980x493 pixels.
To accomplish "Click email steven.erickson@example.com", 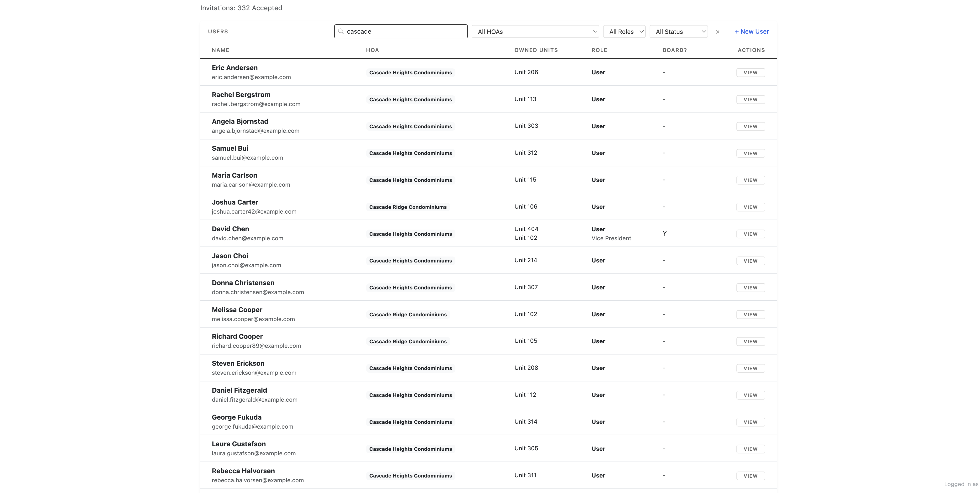I will coord(254,373).
